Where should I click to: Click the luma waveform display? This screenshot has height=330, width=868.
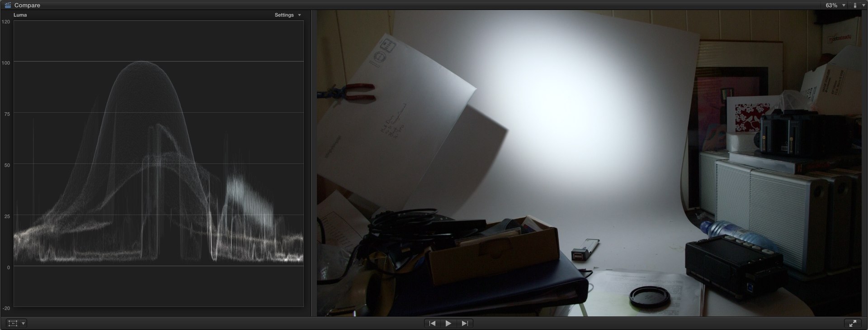coord(158,163)
